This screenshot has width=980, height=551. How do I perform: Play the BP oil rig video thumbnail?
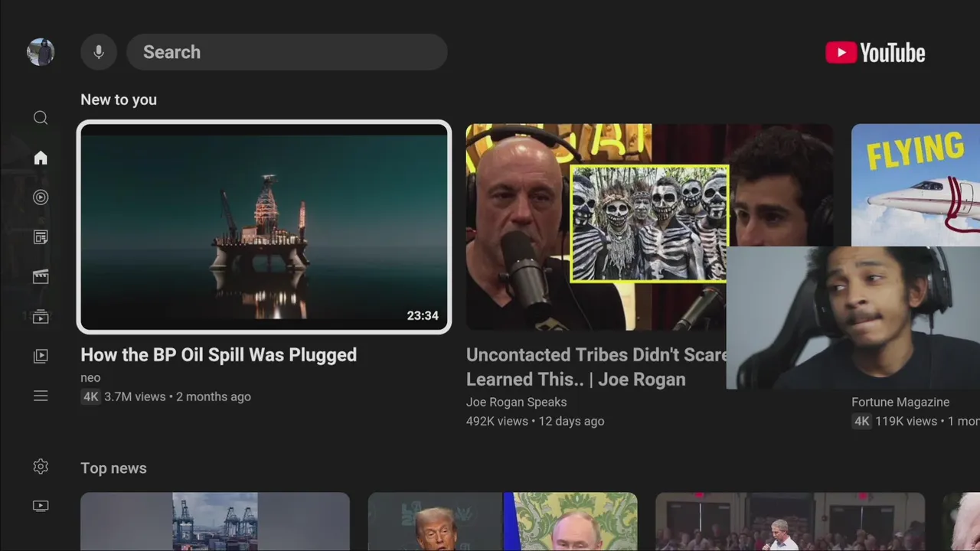[264, 227]
